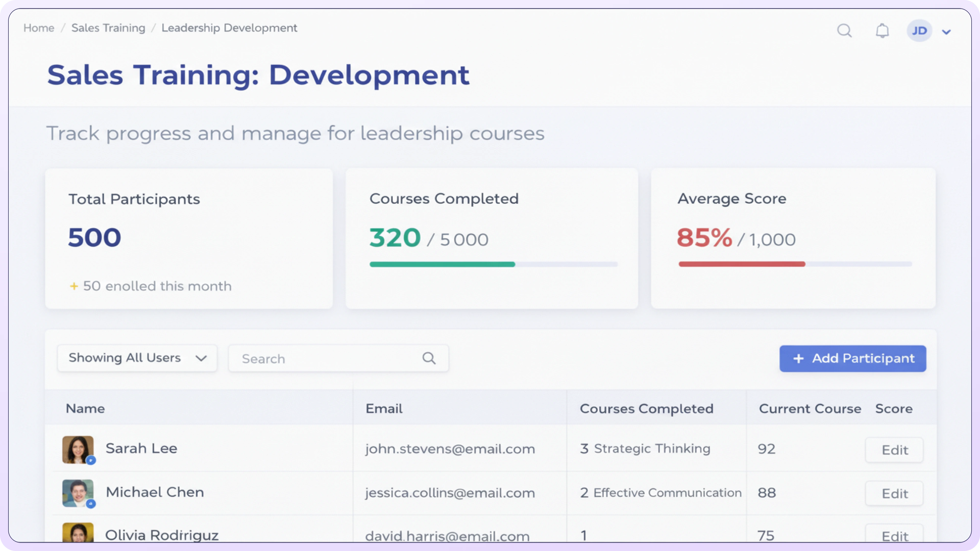Sort by the Name column header
This screenshot has height=551, width=980.
85,408
